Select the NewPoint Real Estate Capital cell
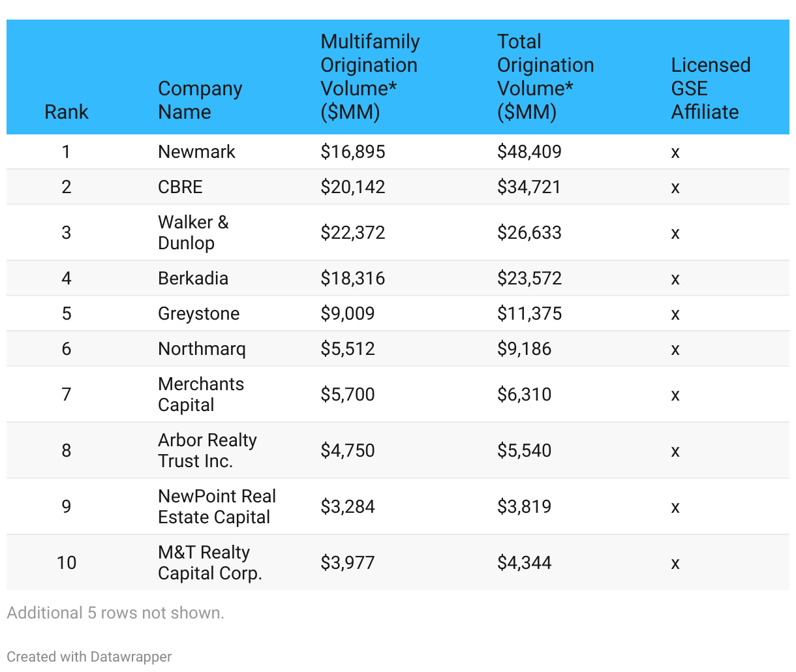796x672 pixels. 217,506
